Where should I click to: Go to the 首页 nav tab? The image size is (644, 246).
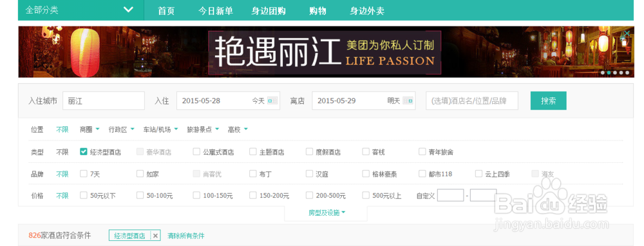tap(166, 11)
